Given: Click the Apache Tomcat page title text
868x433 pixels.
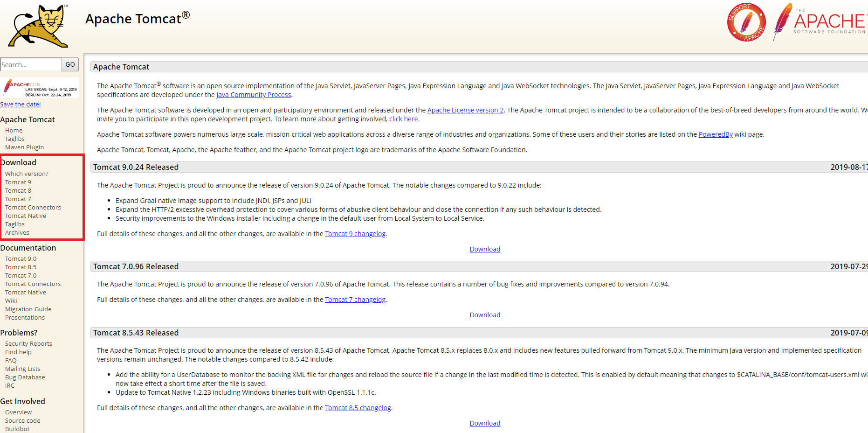Looking at the screenshot, I should (138, 18).
